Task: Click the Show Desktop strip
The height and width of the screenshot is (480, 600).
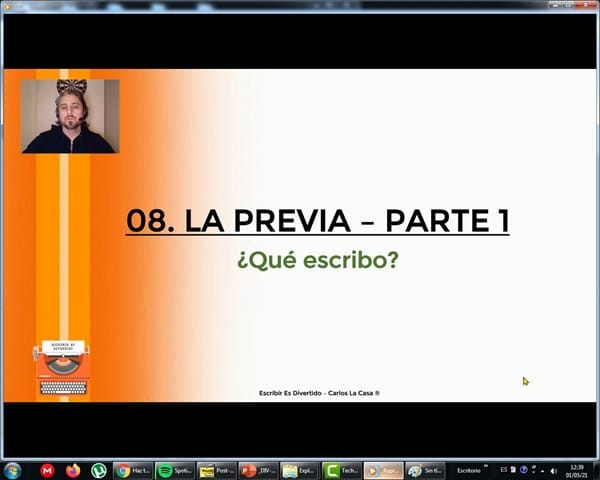Action: coord(596,471)
